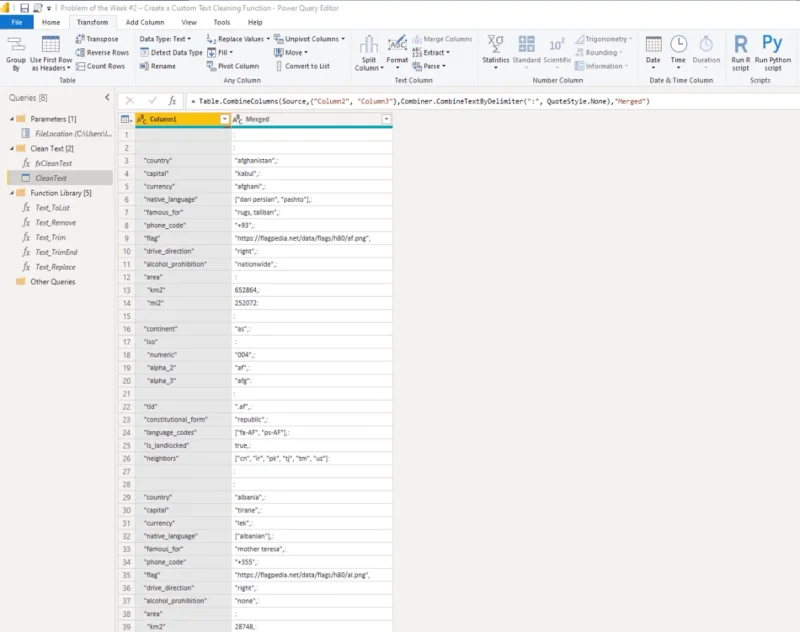Screen dimensions: 800x632
Task: Open the Replace Values dropdown
Action: point(238,39)
